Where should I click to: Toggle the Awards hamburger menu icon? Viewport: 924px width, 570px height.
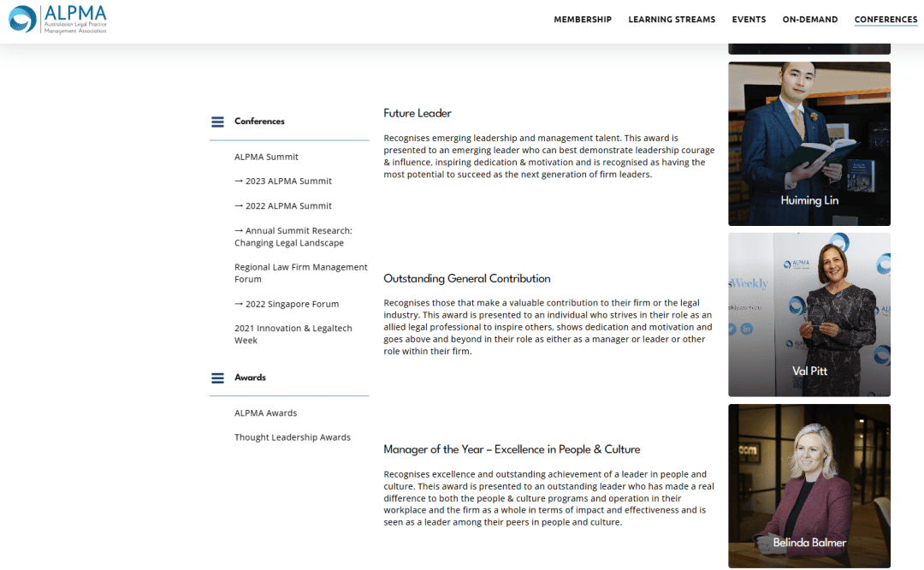click(217, 377)
